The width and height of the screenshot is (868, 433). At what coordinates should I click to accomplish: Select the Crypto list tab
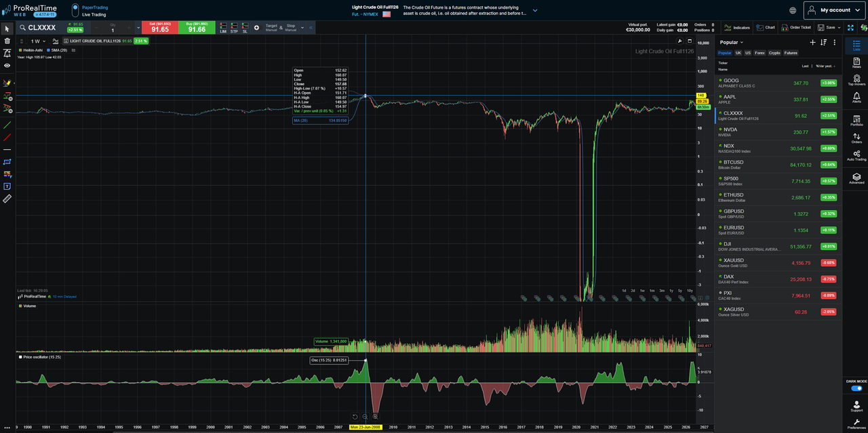point(774,53)
